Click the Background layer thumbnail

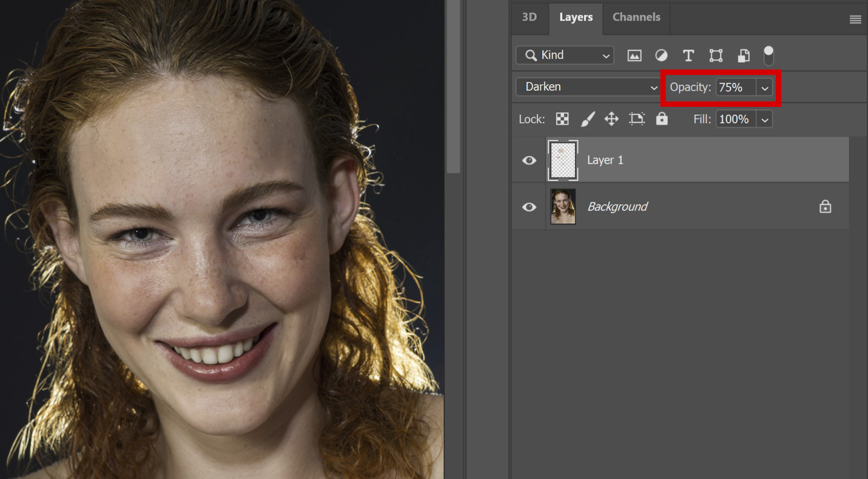563,206
